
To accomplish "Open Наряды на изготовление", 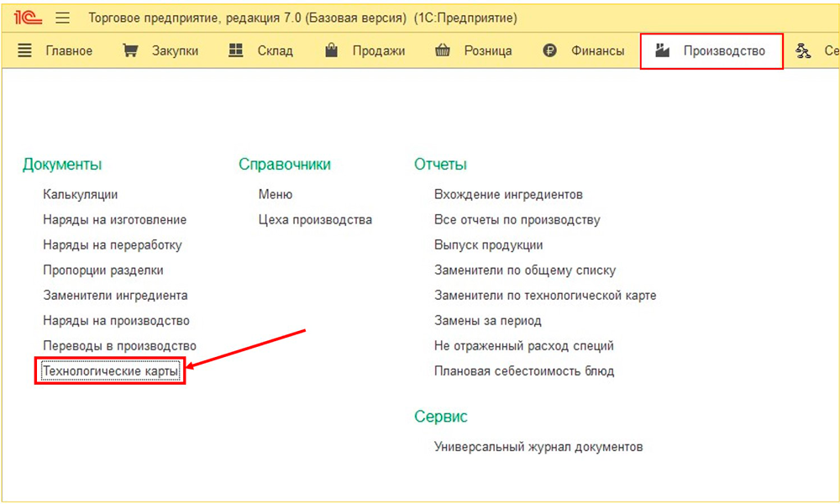I will click(114, 220).
